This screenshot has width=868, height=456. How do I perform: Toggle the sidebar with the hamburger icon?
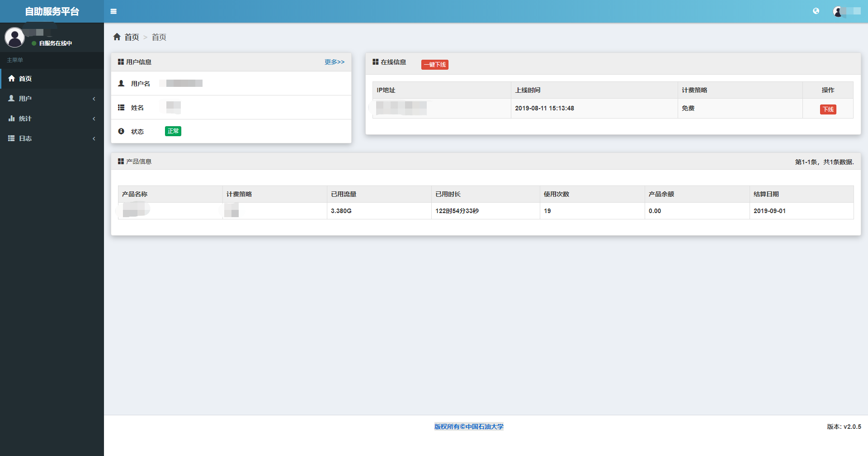(113, 11)
